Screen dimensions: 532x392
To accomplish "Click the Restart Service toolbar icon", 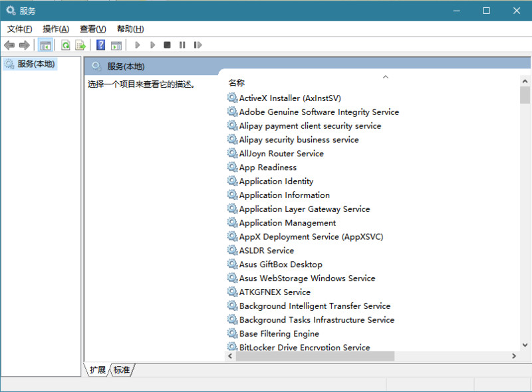I will [198, 45].
